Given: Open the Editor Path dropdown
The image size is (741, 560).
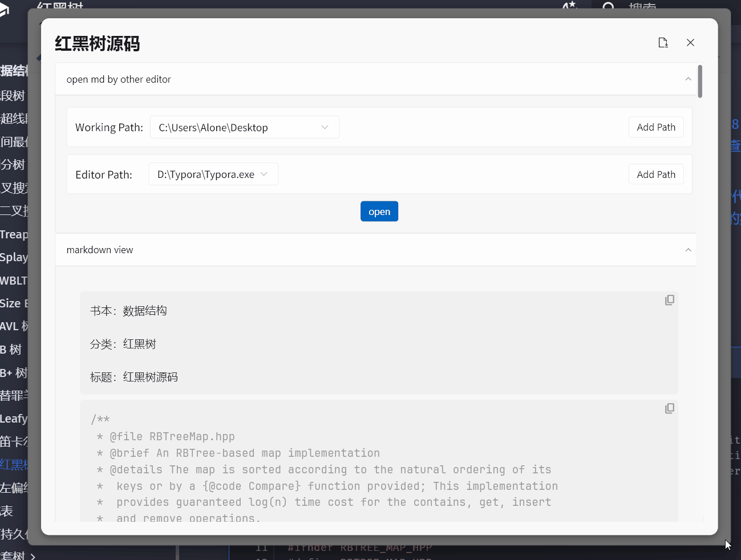Looking at the screenshot, I should 213,174.
